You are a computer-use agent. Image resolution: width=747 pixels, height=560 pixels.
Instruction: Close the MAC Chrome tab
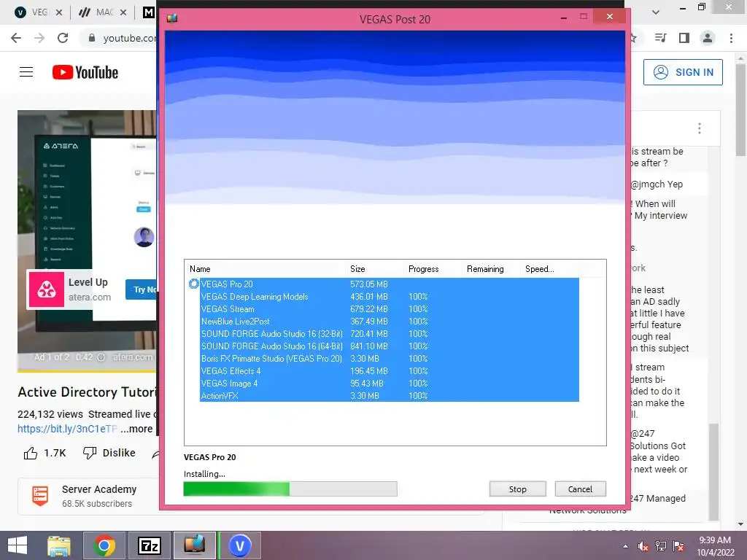(123, 12)
